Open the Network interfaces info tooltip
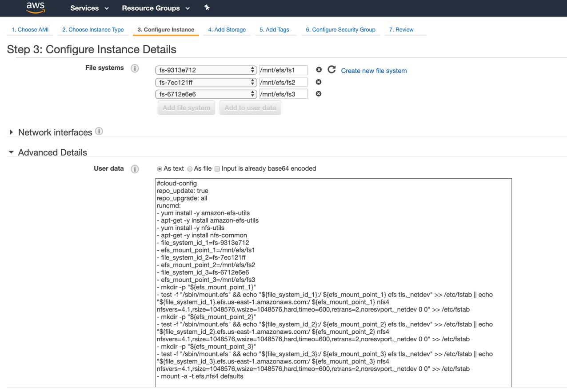The image size is (567, 392). pyautogui.click(x=99, y=131)
